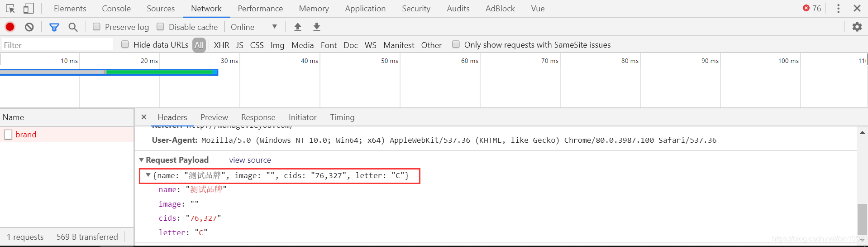This screenshot has height=247, width=868.
Task: Click the letter value "C" line
Action: (x=183, y=232)
